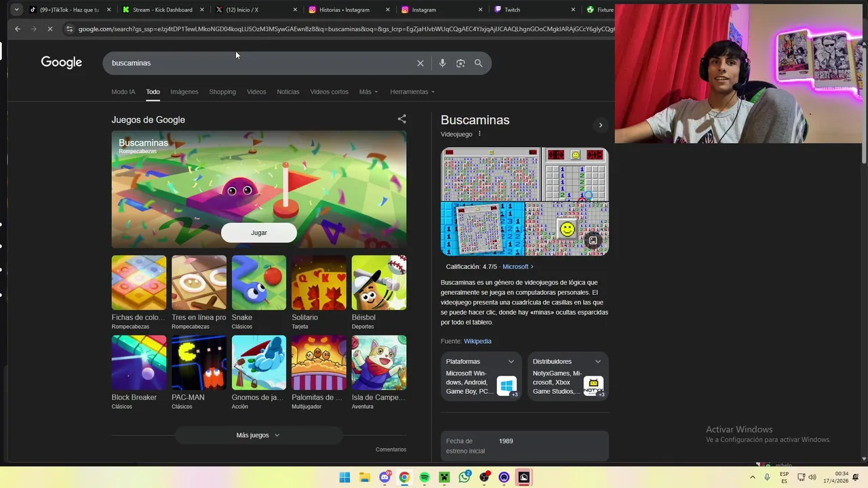The height and width of the screenshot is (488, 868).
Task: Start voice search with the microphone icon
Action: tap(442, 63)
